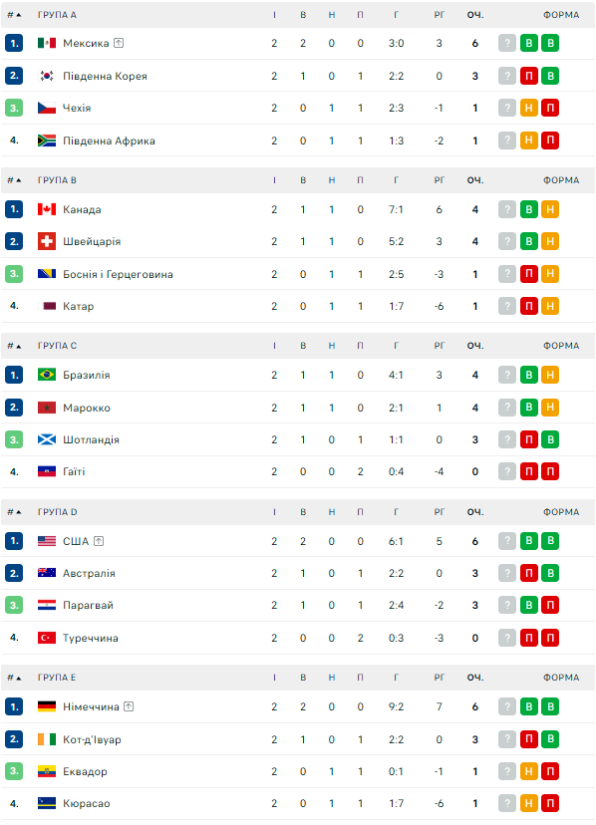
Task: Click the gray upcoming match icon for Мексика
Action: pyautogui.click(x=507, y=43)
